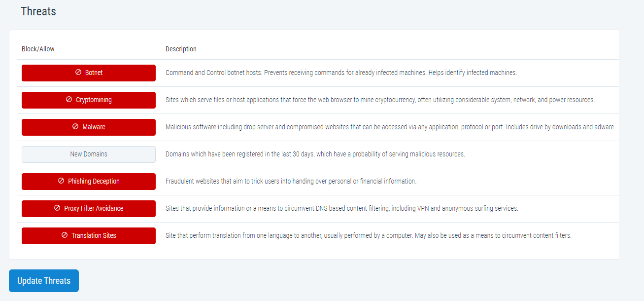This screenshot has width=644, height=301.
Task: Toggle Proxy Filter Avoidance blocking
Action: (89, 209)
